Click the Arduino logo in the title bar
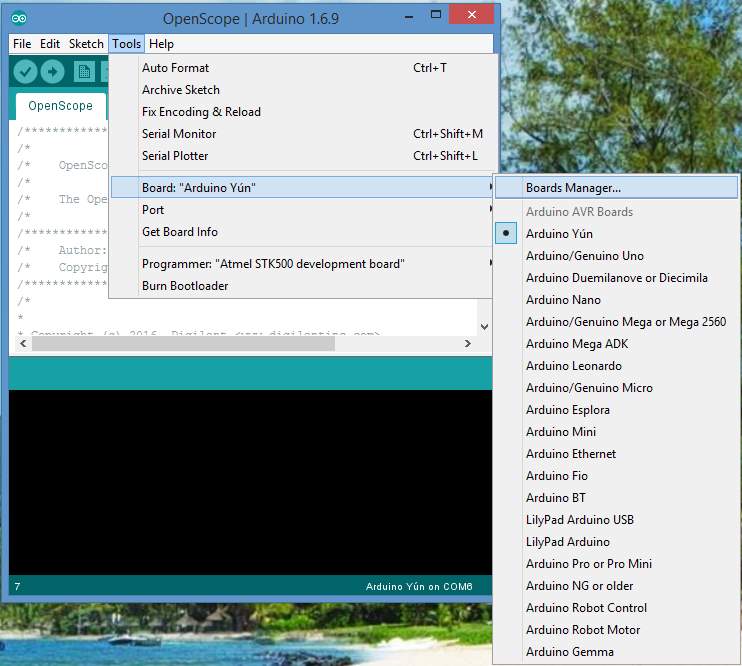Screen dimensions: 742x666 [x=19, y=18]
